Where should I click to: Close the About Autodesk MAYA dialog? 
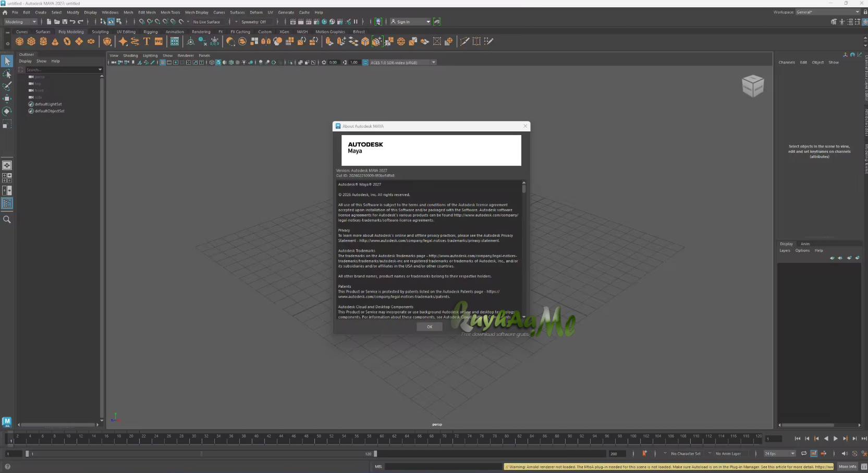click(525, 126)
